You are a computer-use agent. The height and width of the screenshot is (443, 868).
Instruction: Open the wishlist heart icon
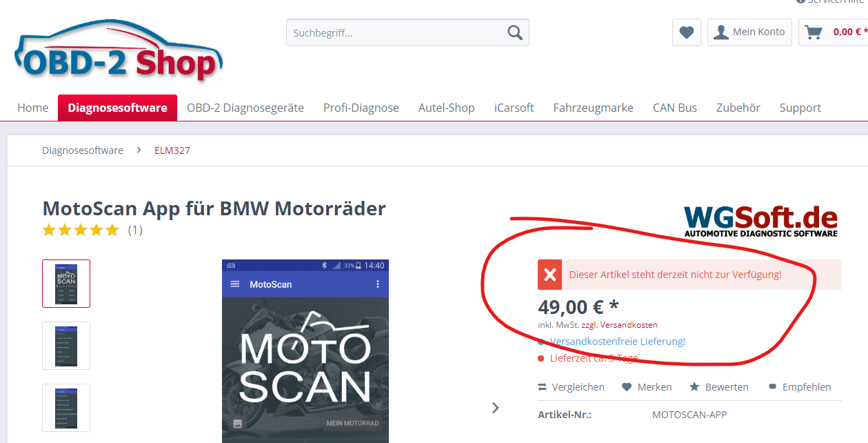[x=687, y=32]
